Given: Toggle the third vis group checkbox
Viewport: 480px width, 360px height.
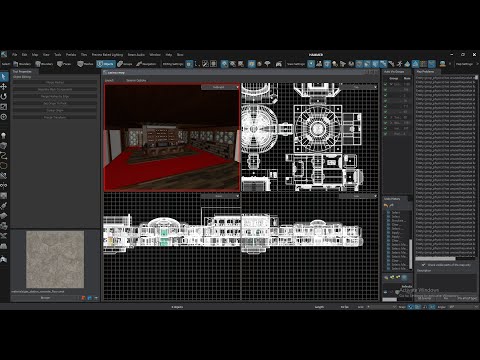Looking at the screenshot, I should point(386,95).
